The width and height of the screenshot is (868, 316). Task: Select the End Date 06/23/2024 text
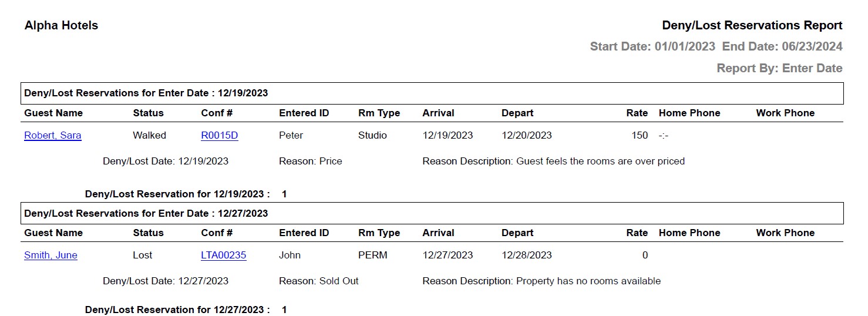click(x=782, y=47)
